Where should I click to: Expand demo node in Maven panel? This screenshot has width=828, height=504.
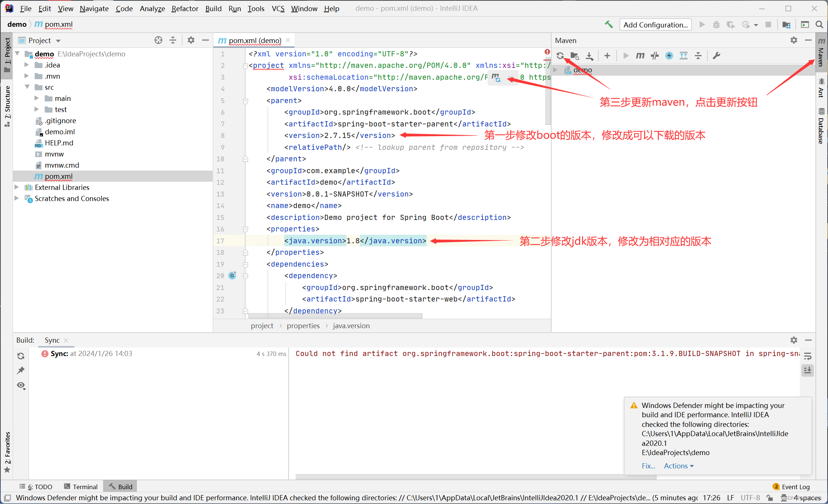(555, 70)
